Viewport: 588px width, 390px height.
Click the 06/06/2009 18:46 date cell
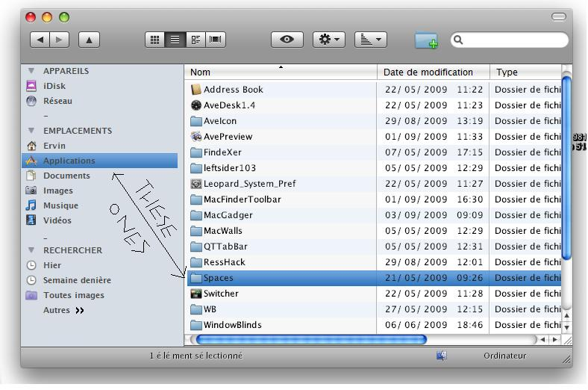[x=434, y=325]
